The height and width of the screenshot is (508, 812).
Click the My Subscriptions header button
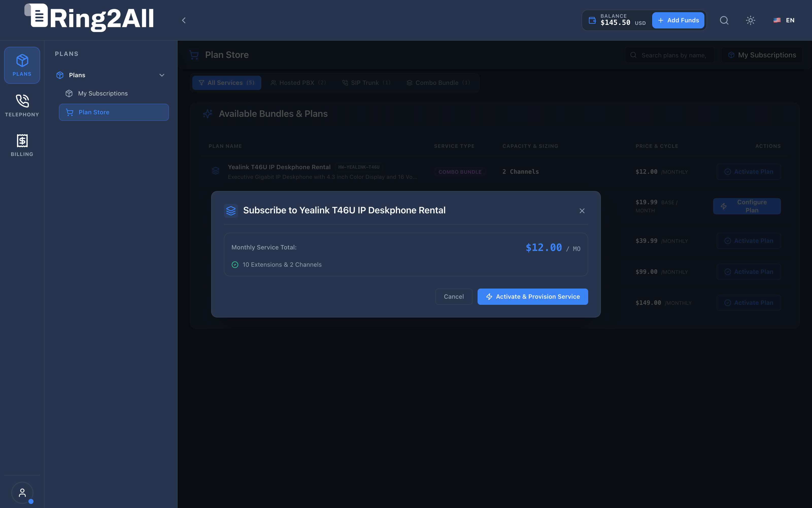(x=762, y=55)
